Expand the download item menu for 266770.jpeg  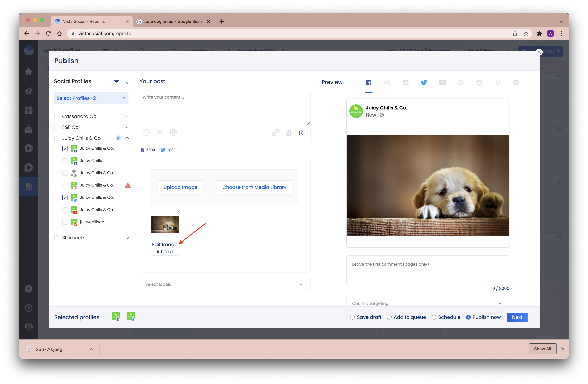[x=91, y=349]
